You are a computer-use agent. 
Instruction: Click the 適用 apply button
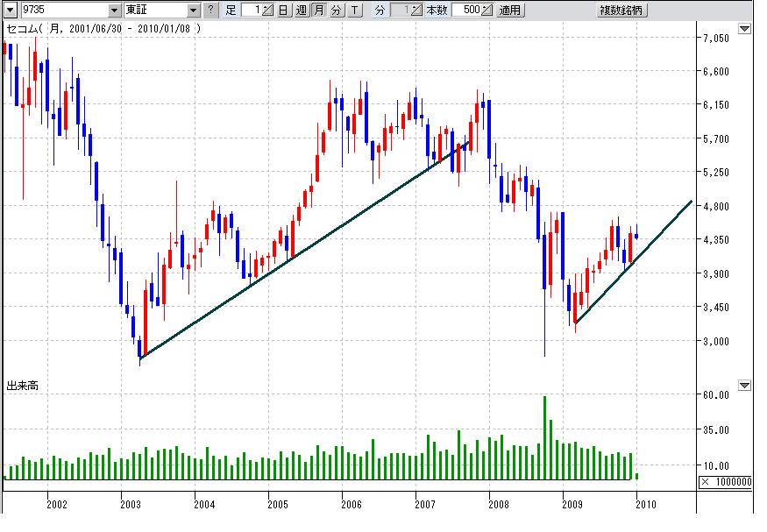tap(509, 11)
